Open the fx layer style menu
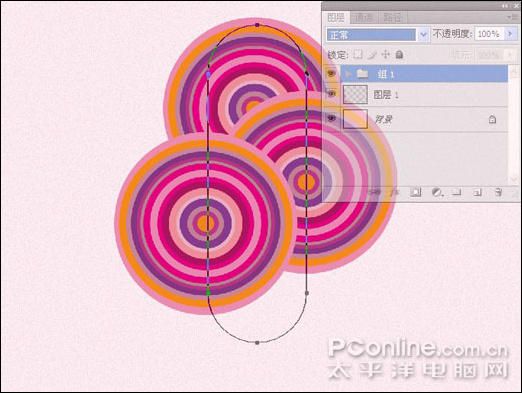 point(395,192)
